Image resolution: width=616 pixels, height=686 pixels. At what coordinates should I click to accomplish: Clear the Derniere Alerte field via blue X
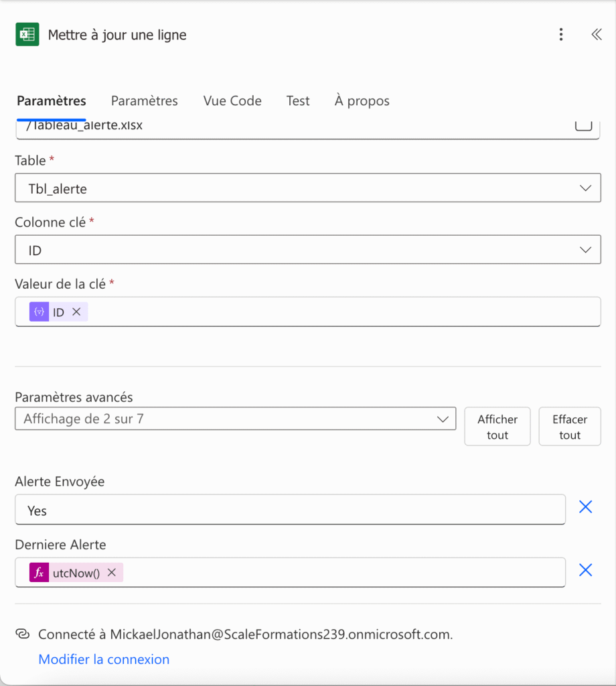[585, 570]
